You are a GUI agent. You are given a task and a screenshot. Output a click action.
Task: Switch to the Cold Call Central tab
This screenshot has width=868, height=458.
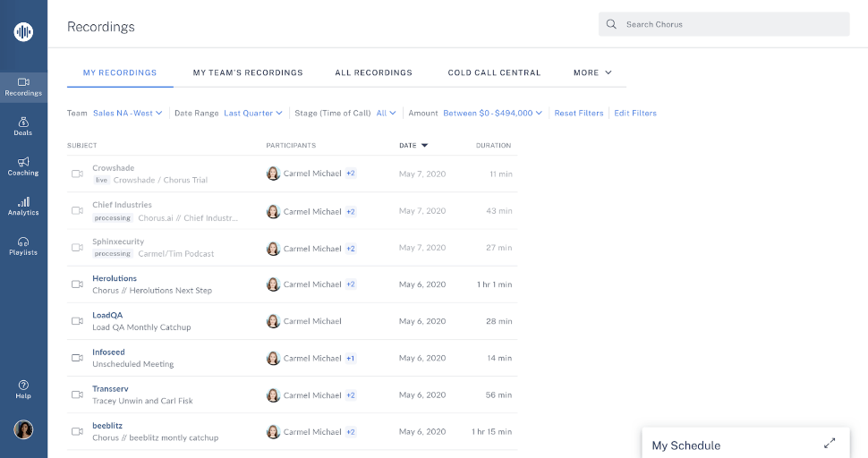(x=494, y=72)
